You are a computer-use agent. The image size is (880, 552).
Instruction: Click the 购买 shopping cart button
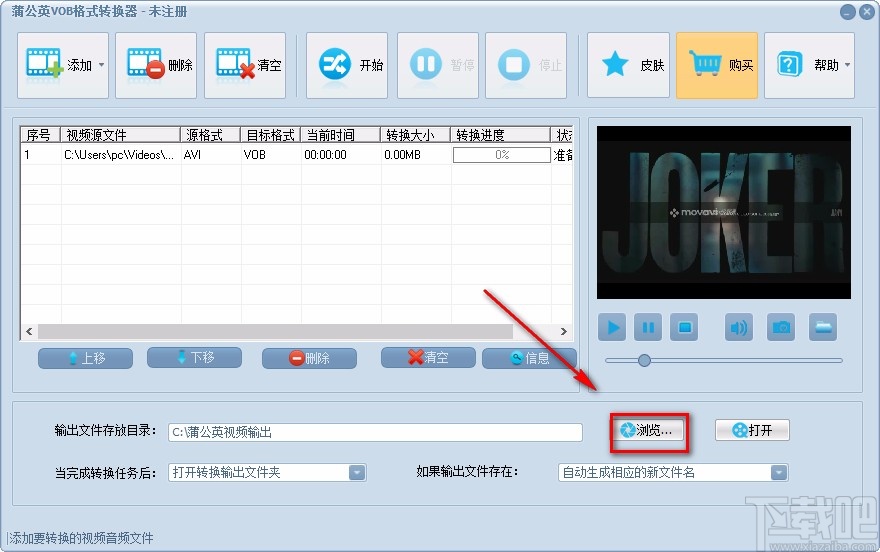(x=717, y=65)
